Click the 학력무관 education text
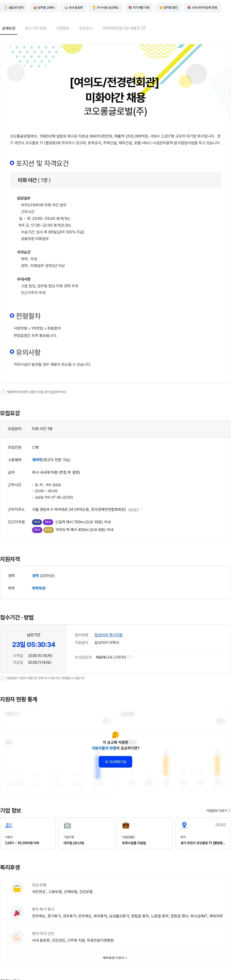 click(39, 588)
